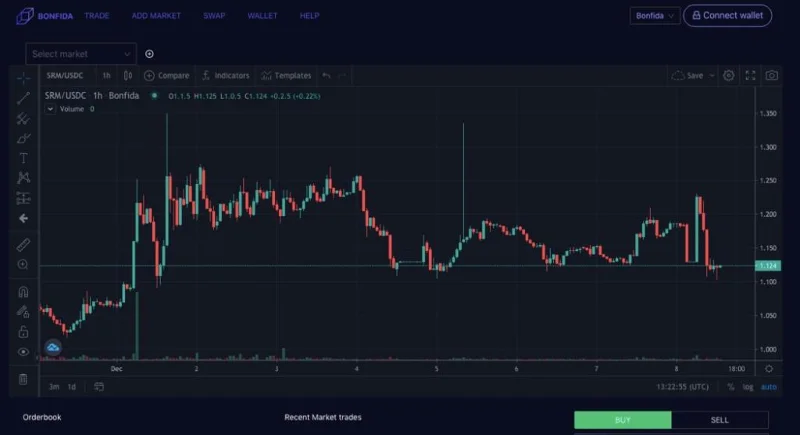800x435 pixels.
Task: Open the HELP menu item
Action: (310, 16)
